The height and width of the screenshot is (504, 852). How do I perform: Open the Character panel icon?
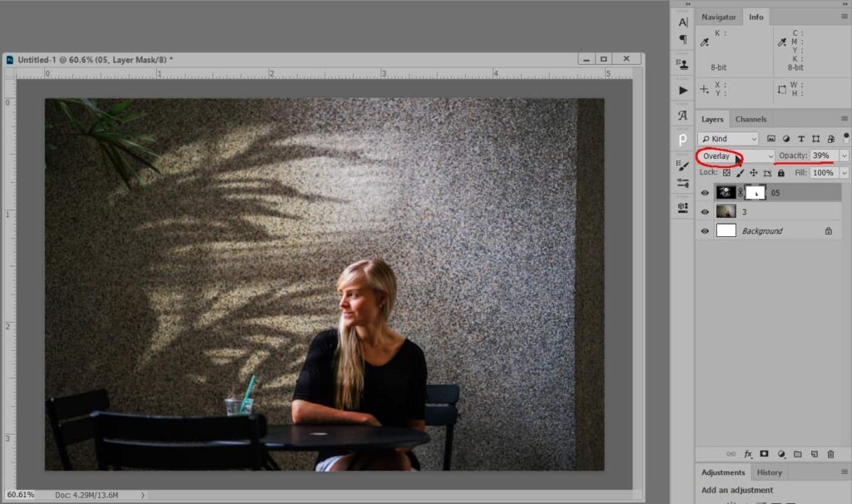[x=683, y=22]
